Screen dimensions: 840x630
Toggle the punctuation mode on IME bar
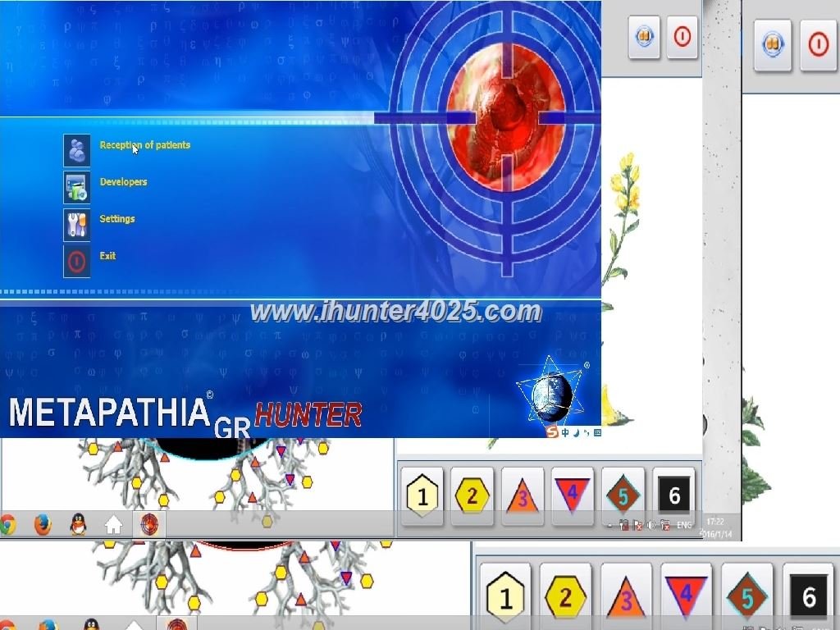(x=587, y=432)
